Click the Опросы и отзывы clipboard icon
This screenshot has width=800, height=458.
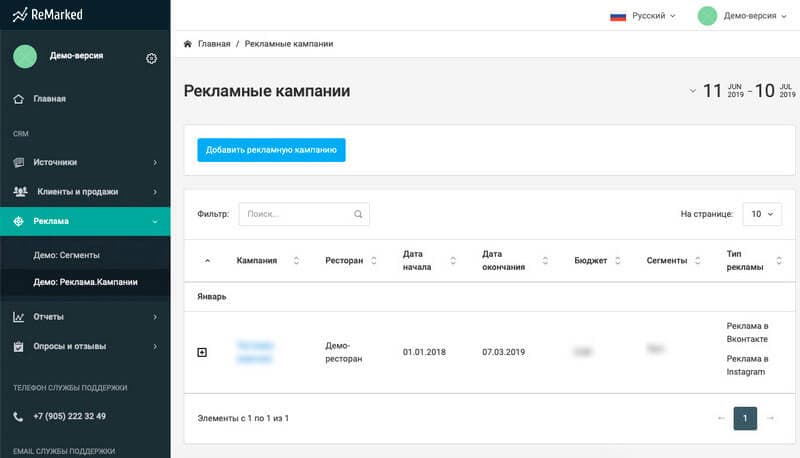[x=19, y=346]
